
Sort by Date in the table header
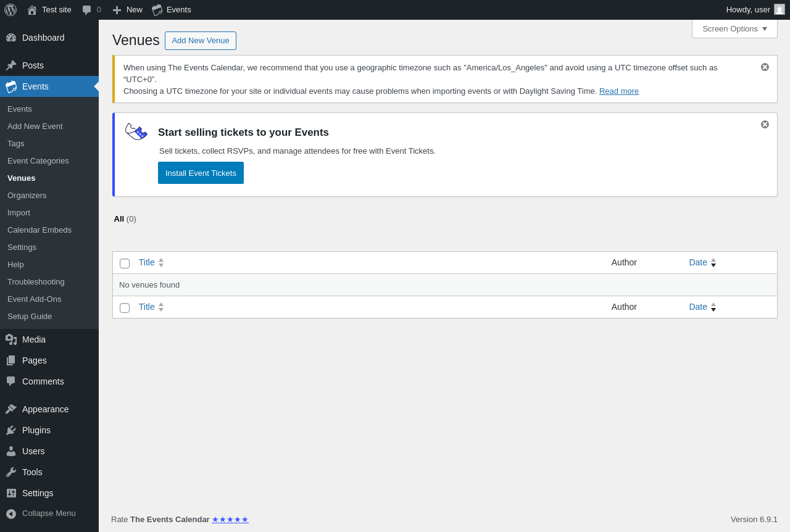(x=702, y=262)
